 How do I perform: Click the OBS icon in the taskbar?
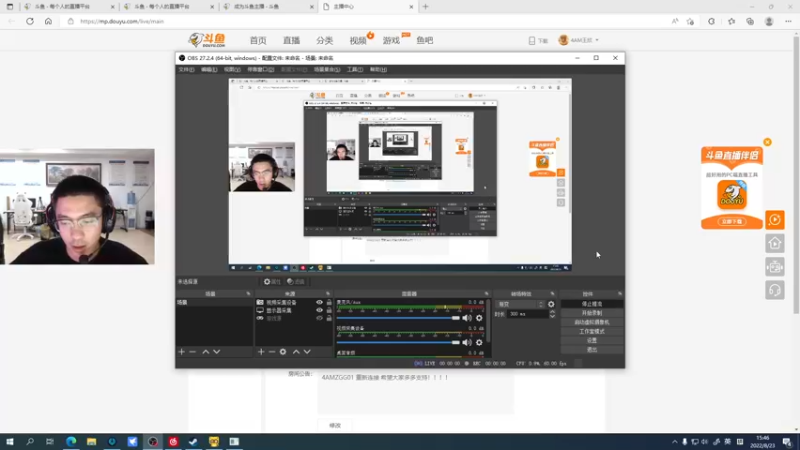point(153,441)
